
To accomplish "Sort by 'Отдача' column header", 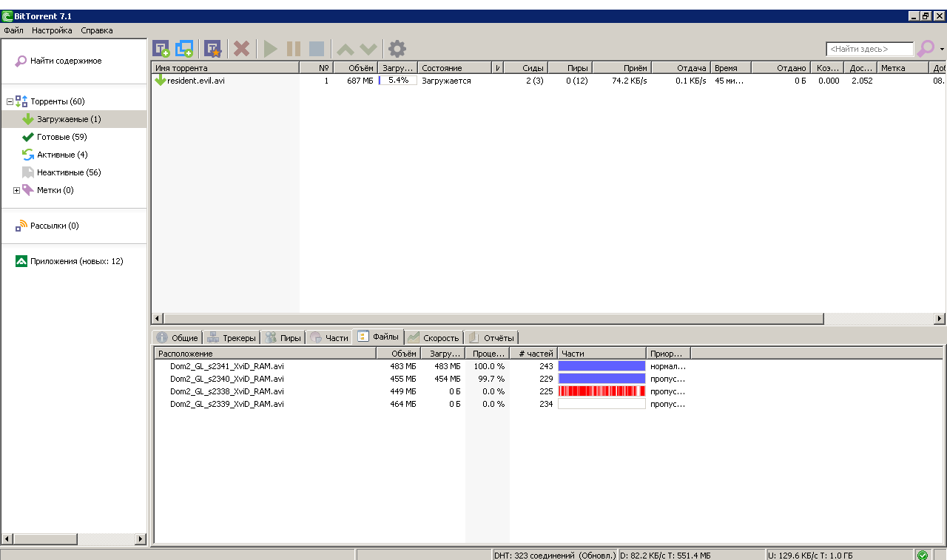I will (x=681, y=67).
